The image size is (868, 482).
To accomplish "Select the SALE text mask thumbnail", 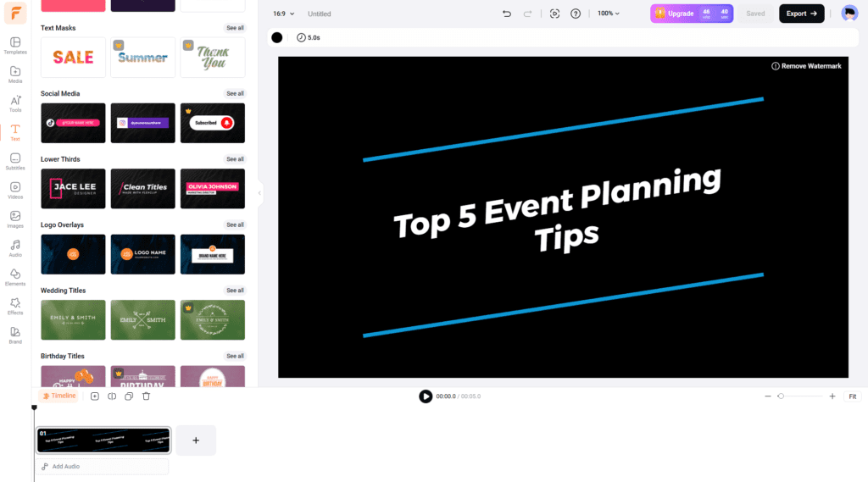I will pos(73,57).
